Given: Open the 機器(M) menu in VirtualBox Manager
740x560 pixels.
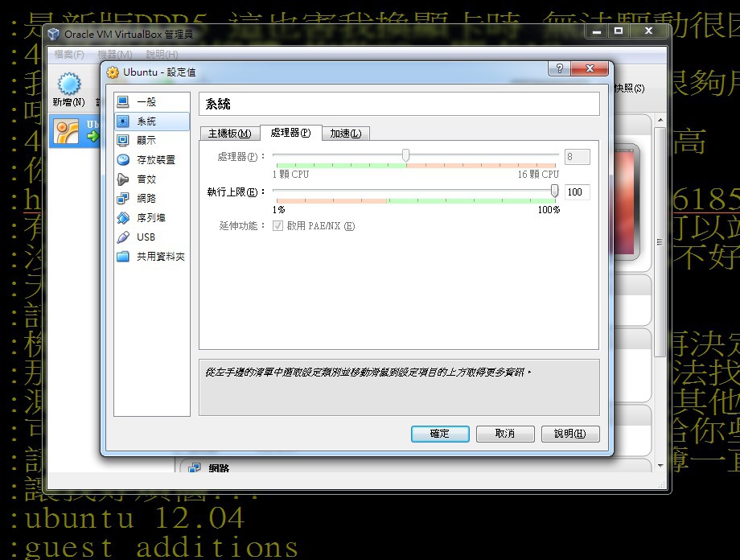Looking at the screenshot, I should (115, 54).
